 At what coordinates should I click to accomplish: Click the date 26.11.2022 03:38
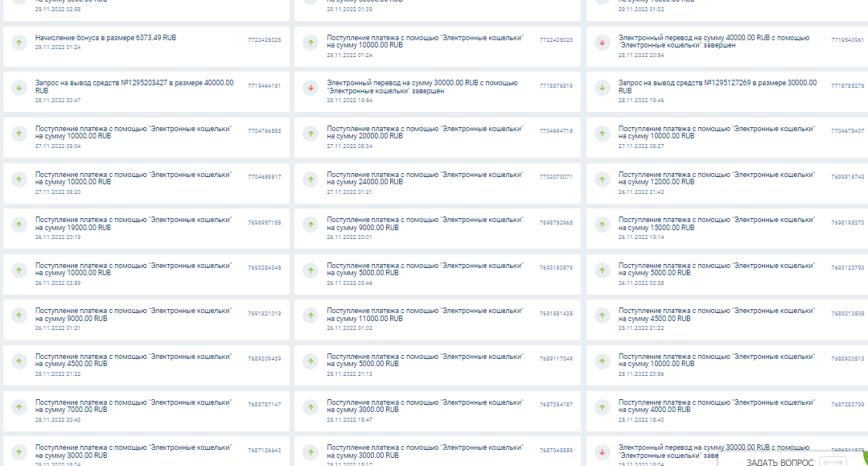pos(641,282)
